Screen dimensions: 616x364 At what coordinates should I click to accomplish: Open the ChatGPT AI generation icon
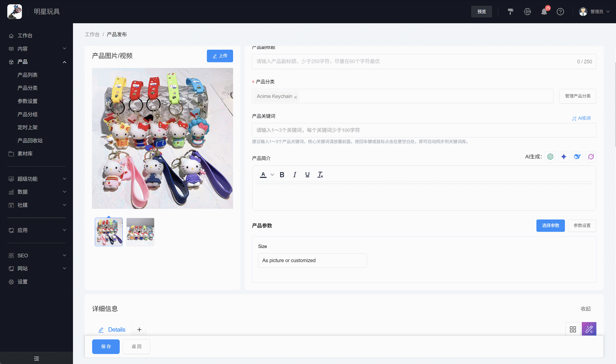point(550,157)
